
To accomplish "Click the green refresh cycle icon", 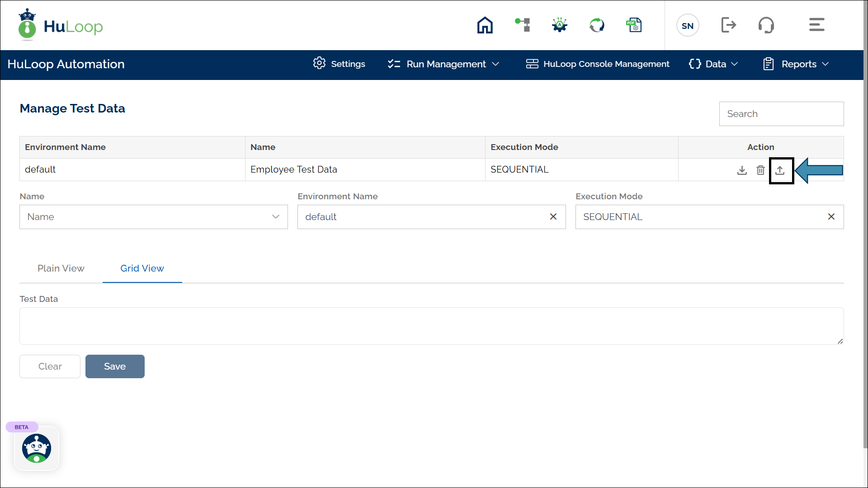I will pyautogui.click(x=597, y=25).
